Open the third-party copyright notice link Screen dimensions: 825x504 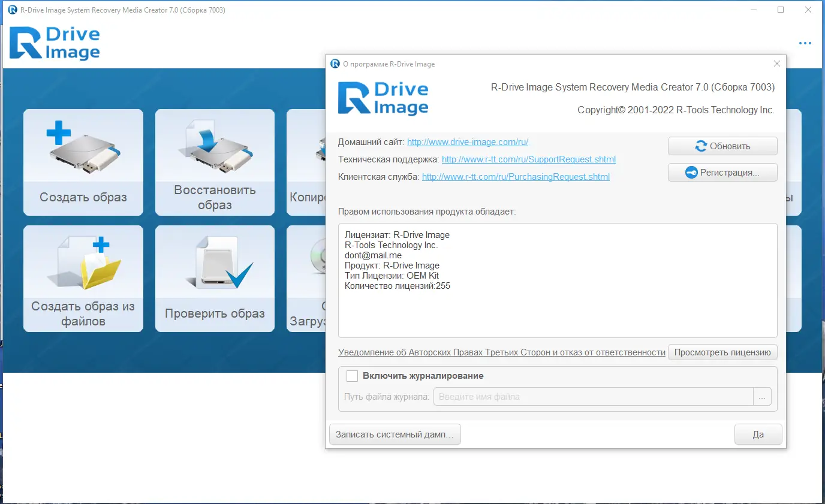tap(501, 352)
